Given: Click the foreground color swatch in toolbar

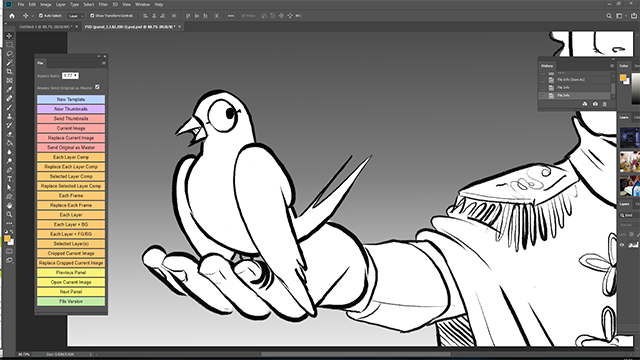Looking at the screenshot, I should 7,238.
